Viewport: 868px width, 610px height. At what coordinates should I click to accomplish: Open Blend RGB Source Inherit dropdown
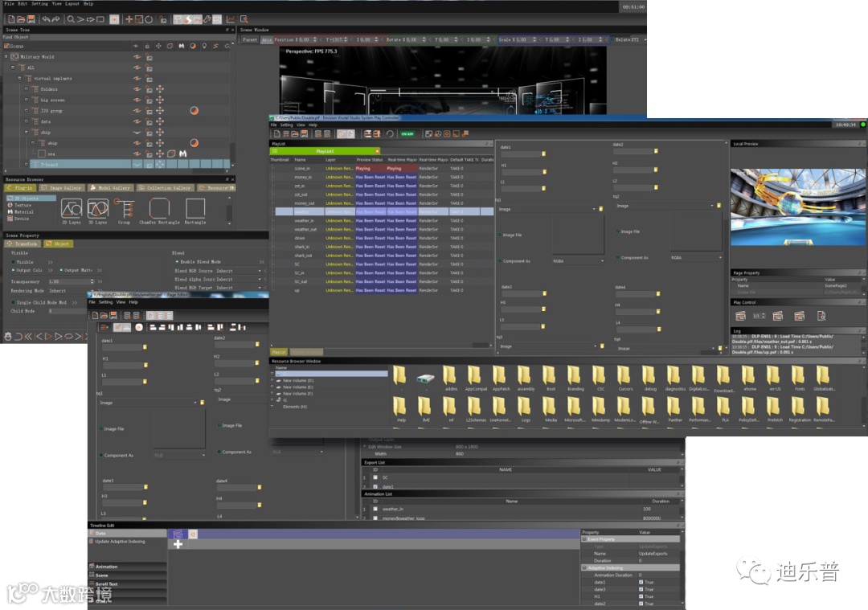click(239, 271)
